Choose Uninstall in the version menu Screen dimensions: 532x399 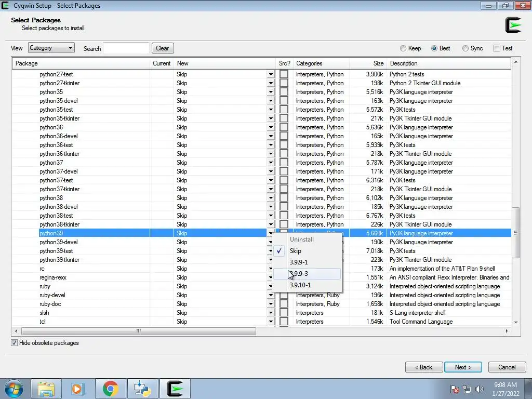(307, 239)
